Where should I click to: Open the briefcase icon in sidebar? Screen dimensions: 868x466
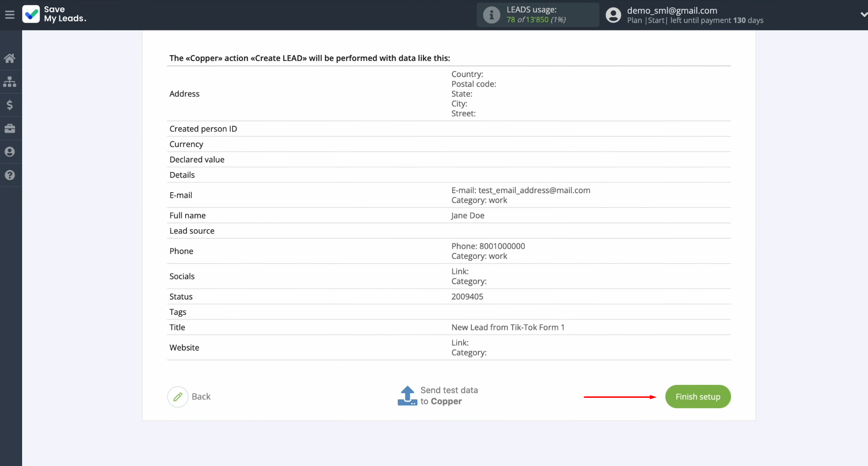point(10,129)
